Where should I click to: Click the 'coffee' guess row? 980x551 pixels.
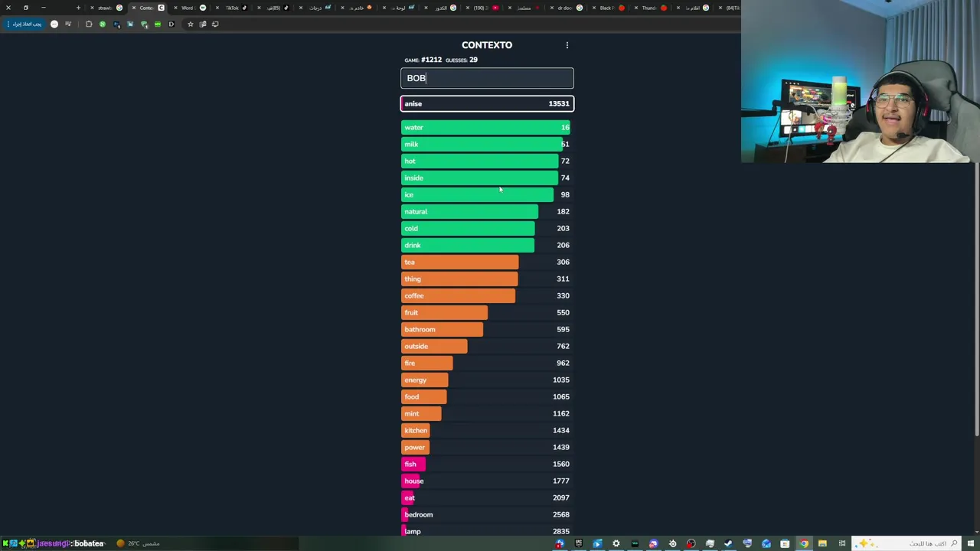click(487, 296)
